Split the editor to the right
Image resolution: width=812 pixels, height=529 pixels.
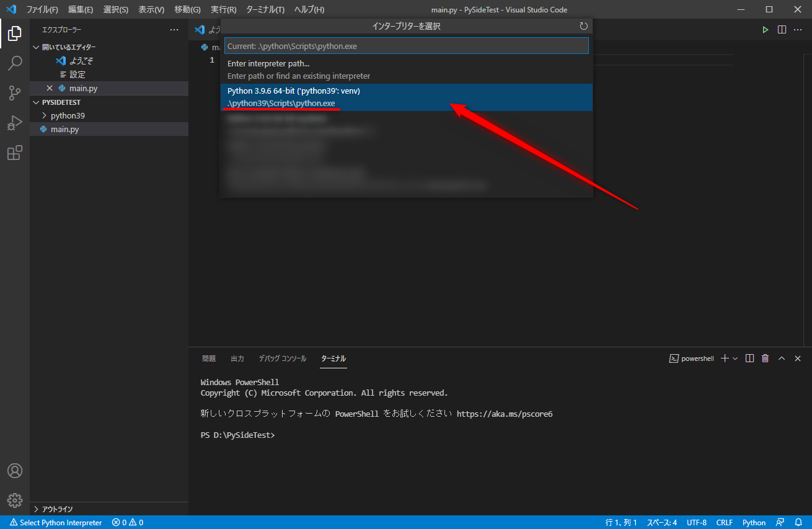(x=782, y=30)
